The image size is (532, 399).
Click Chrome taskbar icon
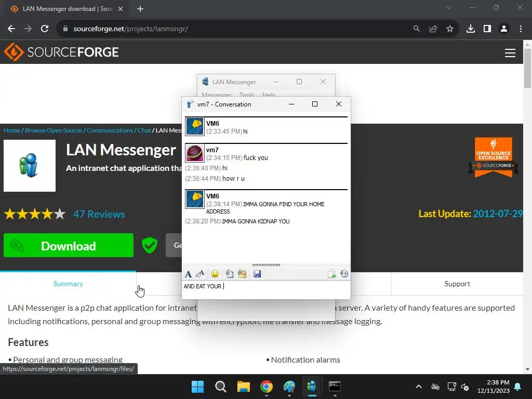point(267,387)
